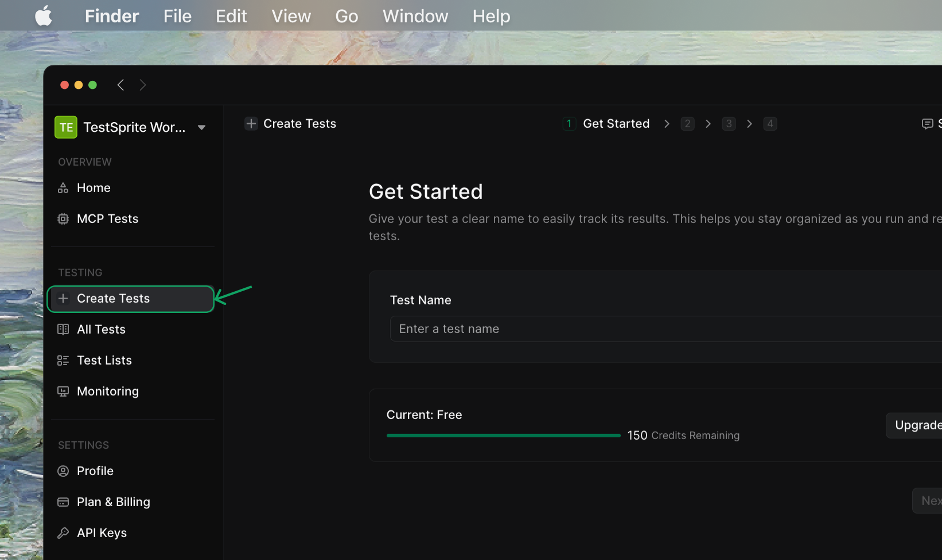The width and height of the screenshot is (942, 560).
Task: Select step 1 number badge
Action: [569, 124]
